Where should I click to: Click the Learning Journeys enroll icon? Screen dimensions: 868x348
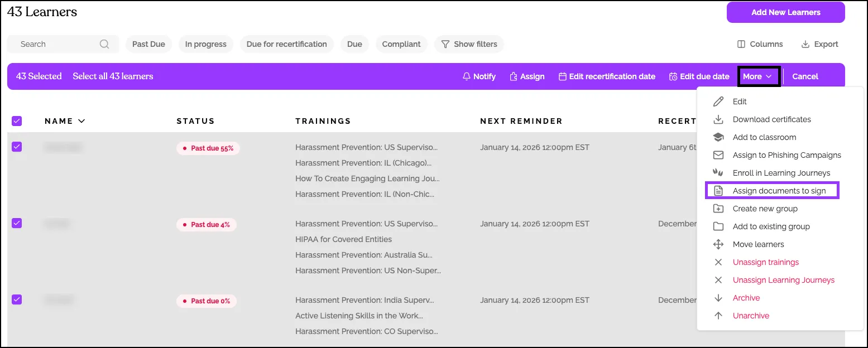click(719, 173)
